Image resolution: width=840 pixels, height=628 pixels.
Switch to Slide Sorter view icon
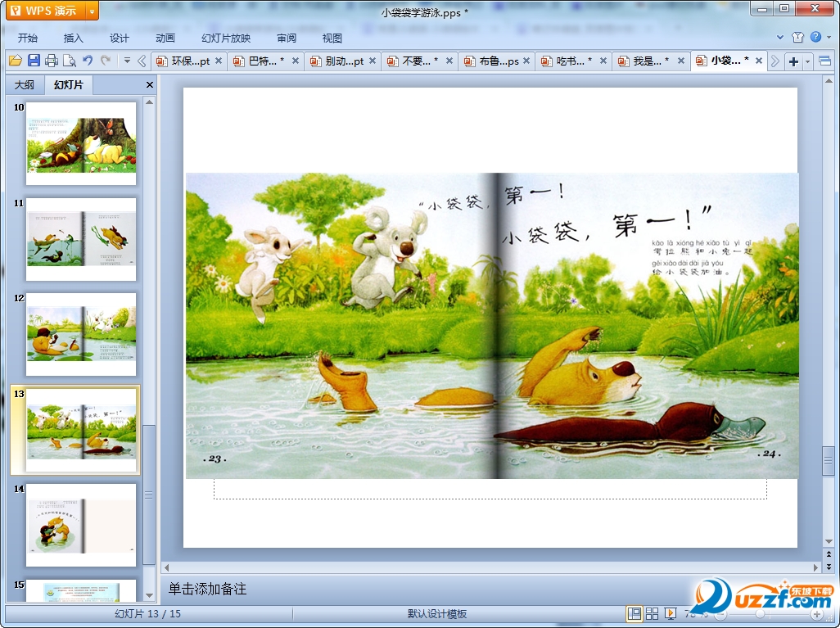coord(652,614)
